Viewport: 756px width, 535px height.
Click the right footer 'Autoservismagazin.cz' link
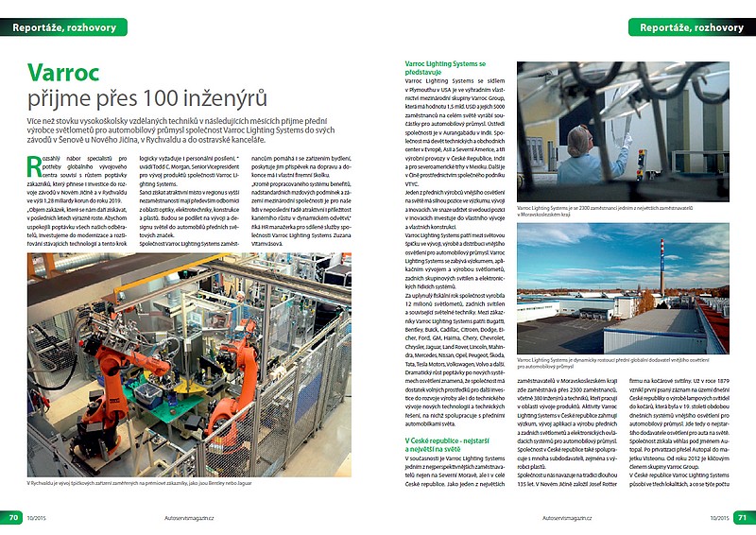[567, 518]
